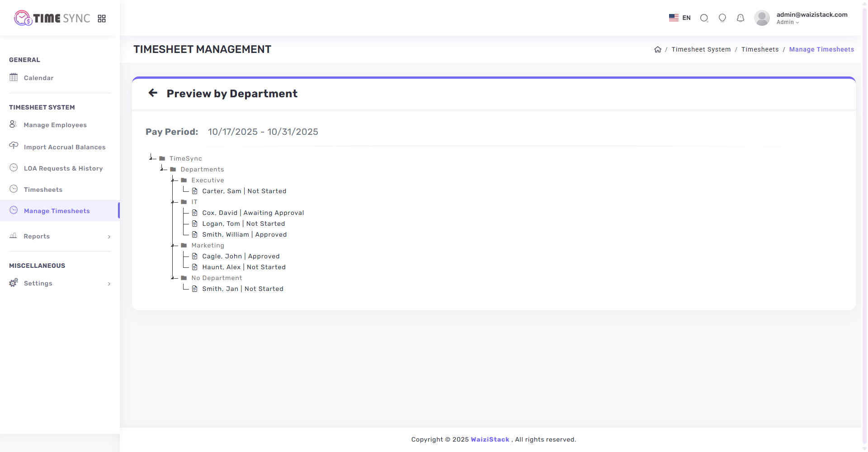This screenshot has width=868, height=452.
Task: Click the Timesheets sidebar icon
Action: click(13, 189)
